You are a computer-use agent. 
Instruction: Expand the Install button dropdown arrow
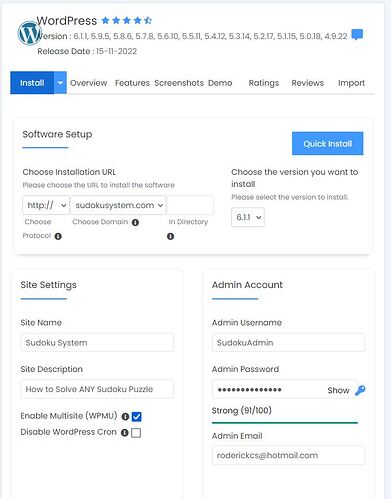click(x=60, y=83)
